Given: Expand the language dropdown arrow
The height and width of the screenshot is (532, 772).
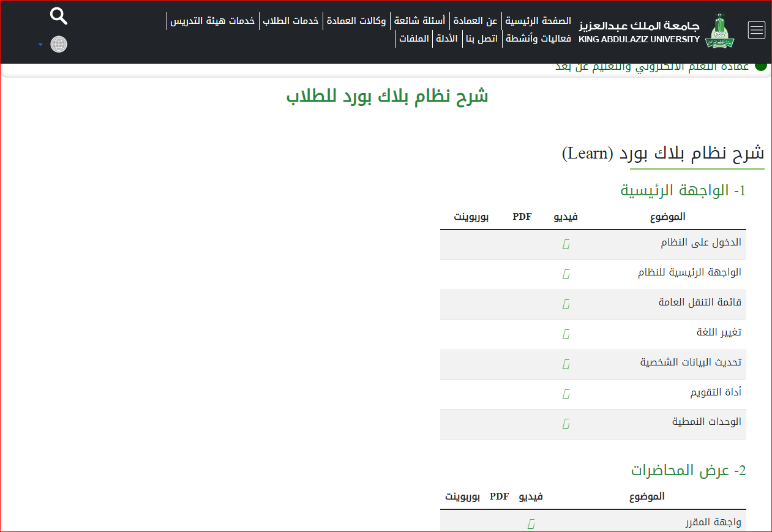Looking at the screenshot, I should (x=40, y=45).
